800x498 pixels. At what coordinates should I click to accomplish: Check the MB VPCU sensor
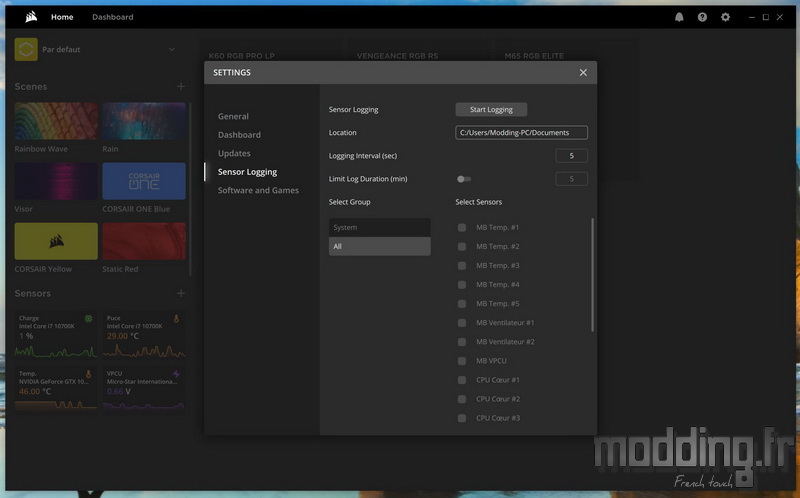click(x=462, y=361)
